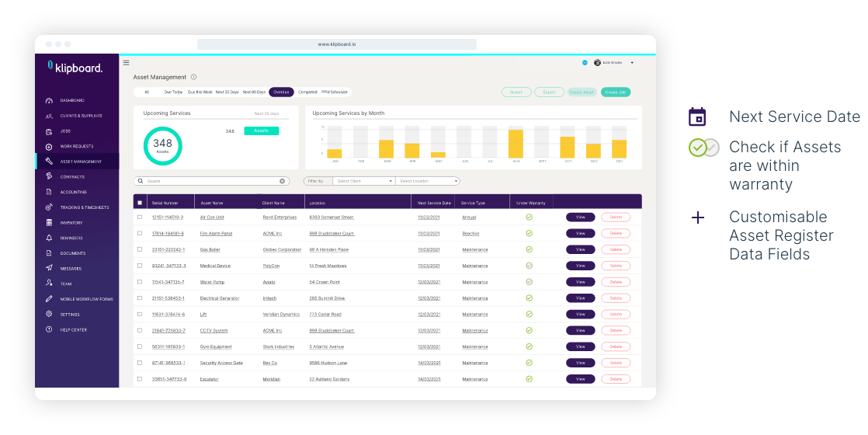Open the Help Center icon
The image size is (868, 435).
[49, 329]
